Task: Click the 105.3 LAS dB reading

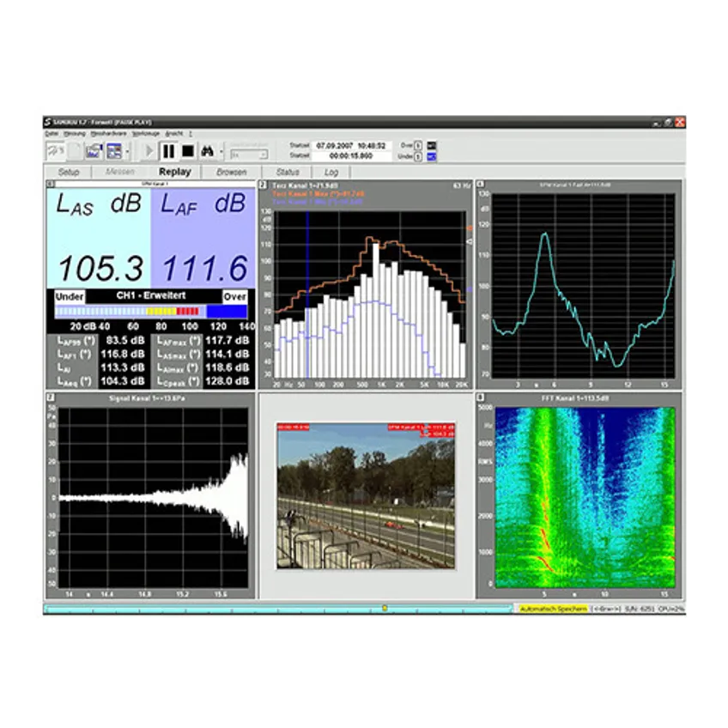Action: point(100,269)
